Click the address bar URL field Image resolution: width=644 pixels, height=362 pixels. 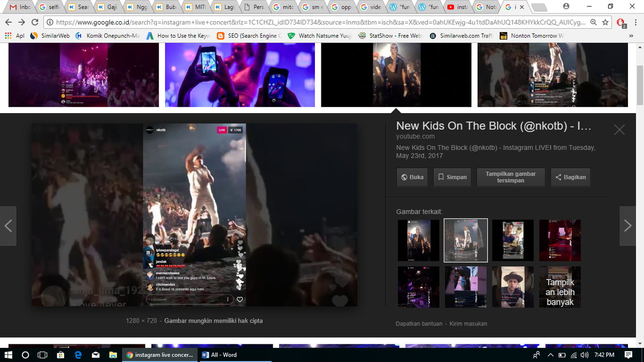[x=320, y=22]
